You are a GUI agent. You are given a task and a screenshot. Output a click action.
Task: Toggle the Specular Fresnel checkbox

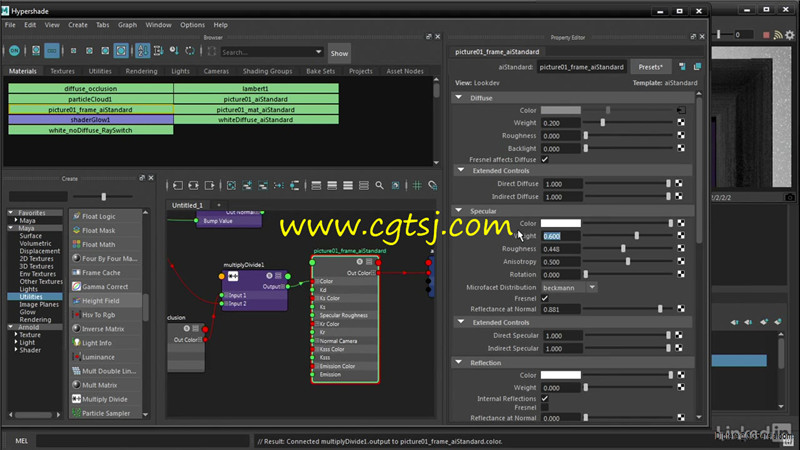tap(544, 298)
